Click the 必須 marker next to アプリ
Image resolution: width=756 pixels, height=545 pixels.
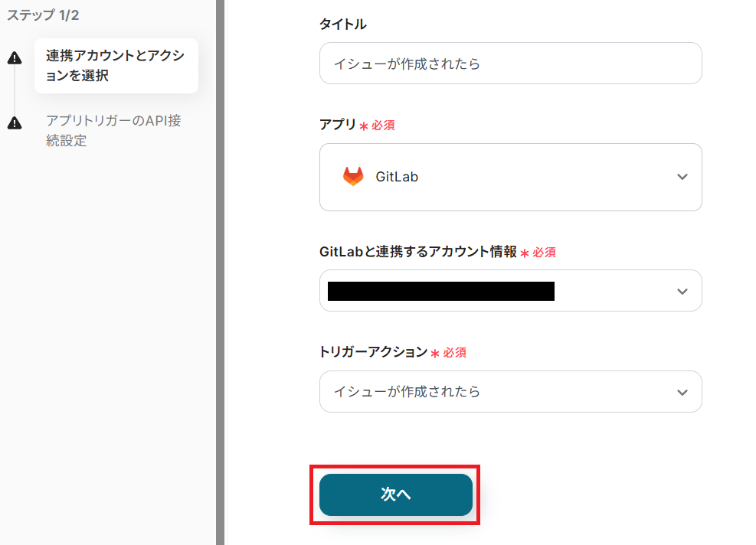pos(382,125)
